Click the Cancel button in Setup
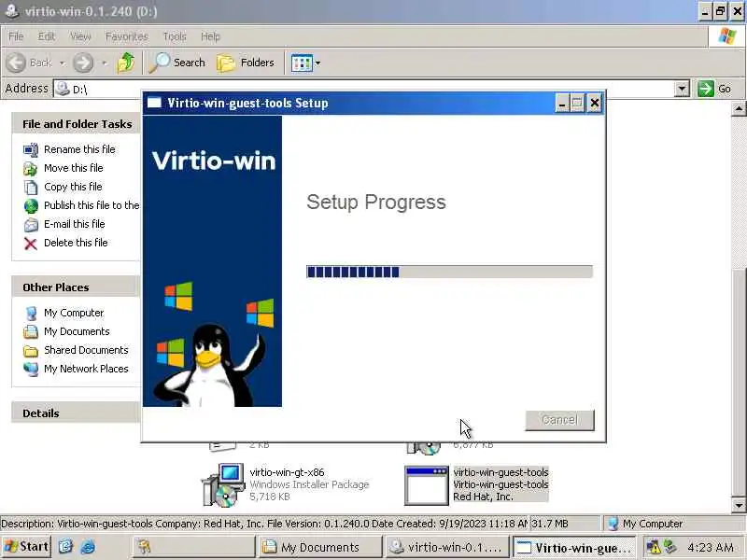 click(x=559, y=420)
